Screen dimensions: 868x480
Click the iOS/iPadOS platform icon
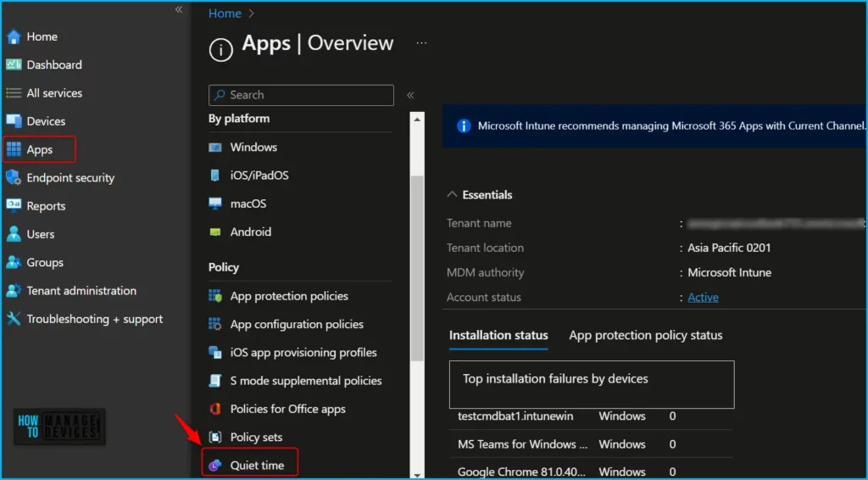pyautogui.click(x=215, y=176)
